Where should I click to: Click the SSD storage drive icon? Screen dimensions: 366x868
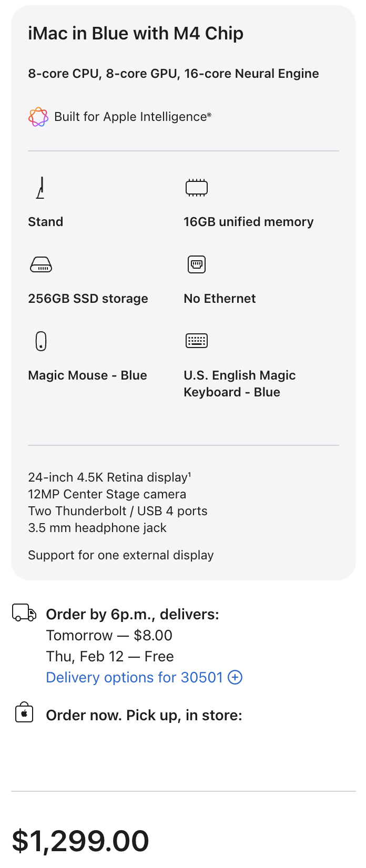pos(40,264)
